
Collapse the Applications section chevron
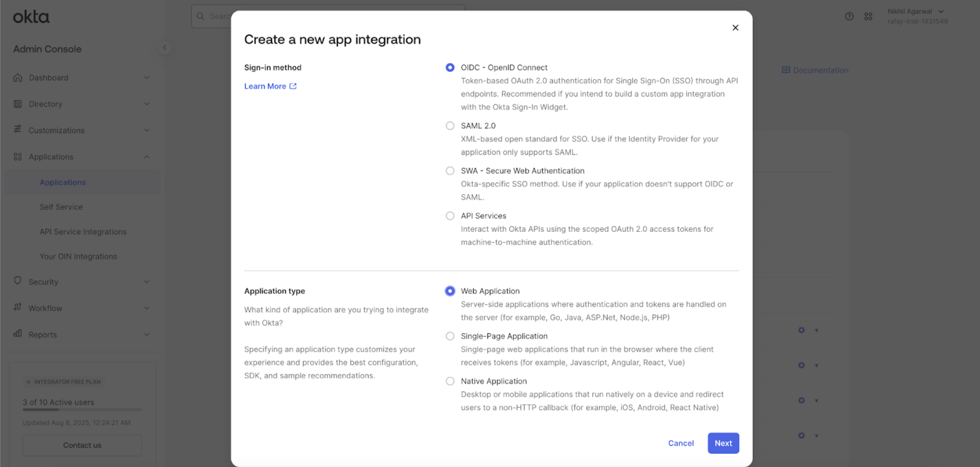(x=147, y=157)
